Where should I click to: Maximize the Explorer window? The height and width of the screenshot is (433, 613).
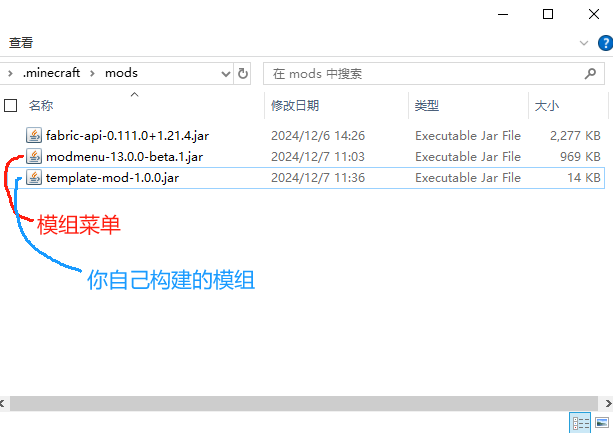coord(548,14)
